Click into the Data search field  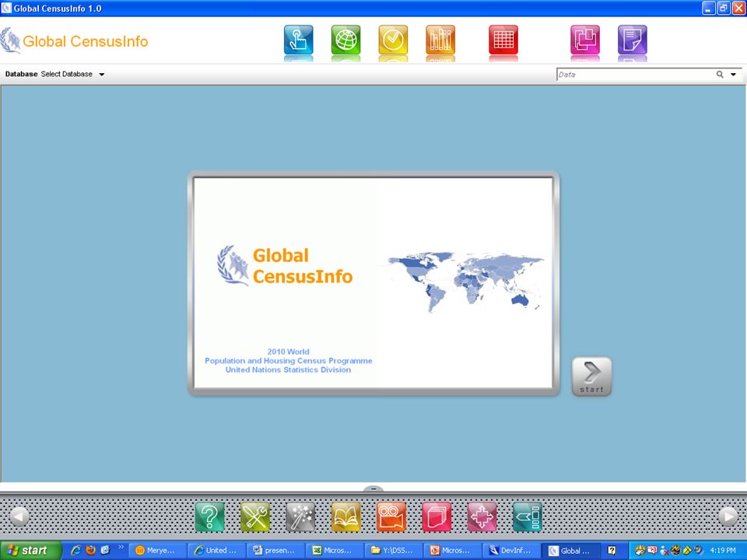click(x=635, y=75)
